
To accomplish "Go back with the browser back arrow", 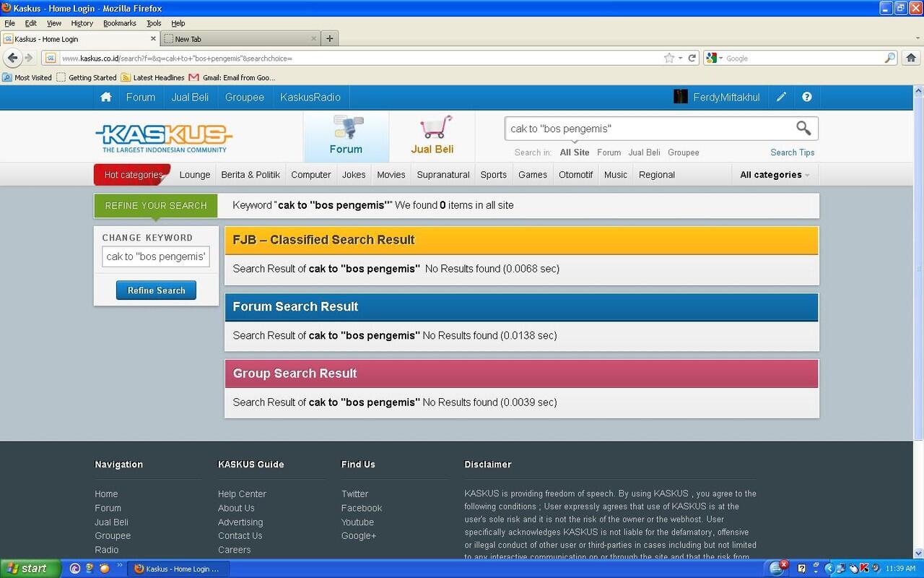I will (x=12, y=58).
